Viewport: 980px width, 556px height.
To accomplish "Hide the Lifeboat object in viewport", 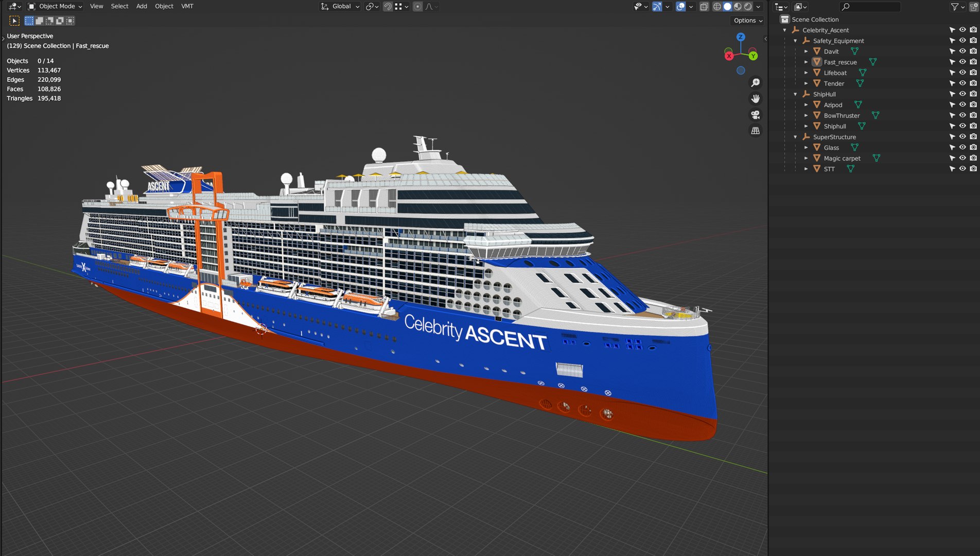I will pos(962,73).
